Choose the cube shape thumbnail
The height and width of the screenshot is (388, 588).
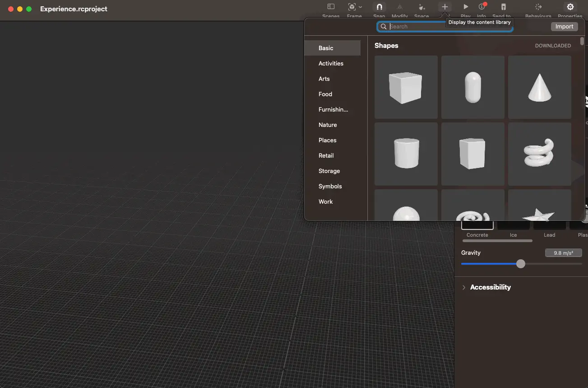(406, 87)
